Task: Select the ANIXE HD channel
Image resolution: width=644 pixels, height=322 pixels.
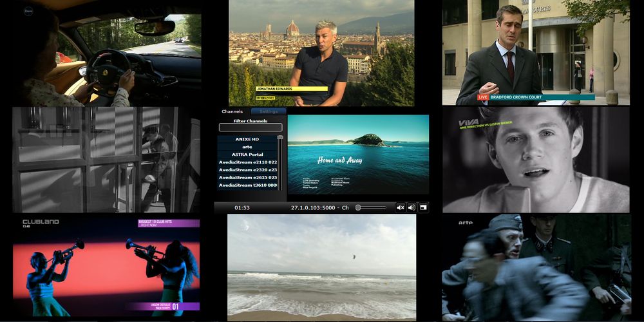Action: [x=247, y=139]
